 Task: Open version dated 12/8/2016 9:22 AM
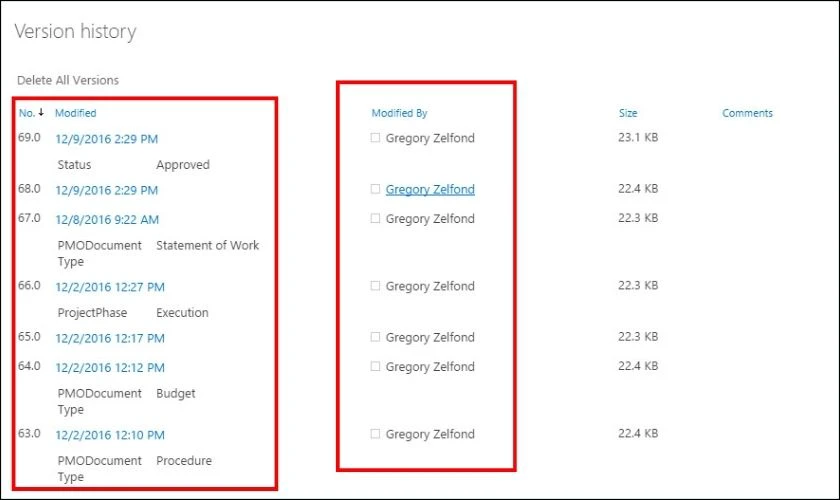tap(107, 220)
